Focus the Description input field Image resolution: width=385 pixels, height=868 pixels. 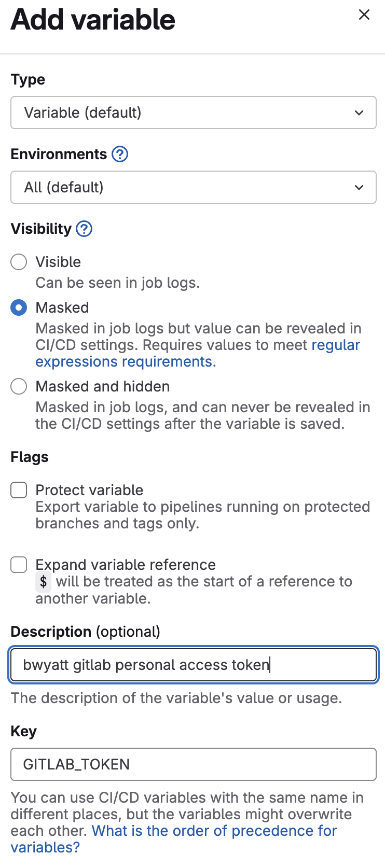pos(194,665)
